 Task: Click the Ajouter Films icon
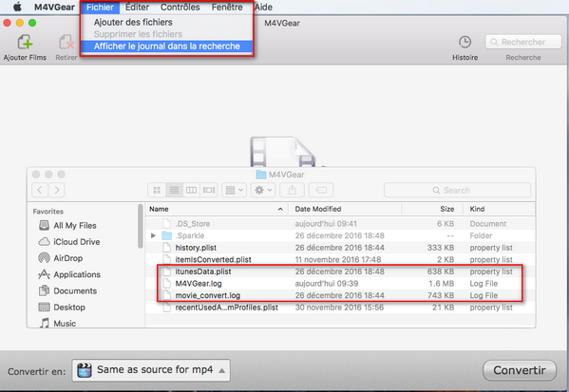[x=25, y=42]
